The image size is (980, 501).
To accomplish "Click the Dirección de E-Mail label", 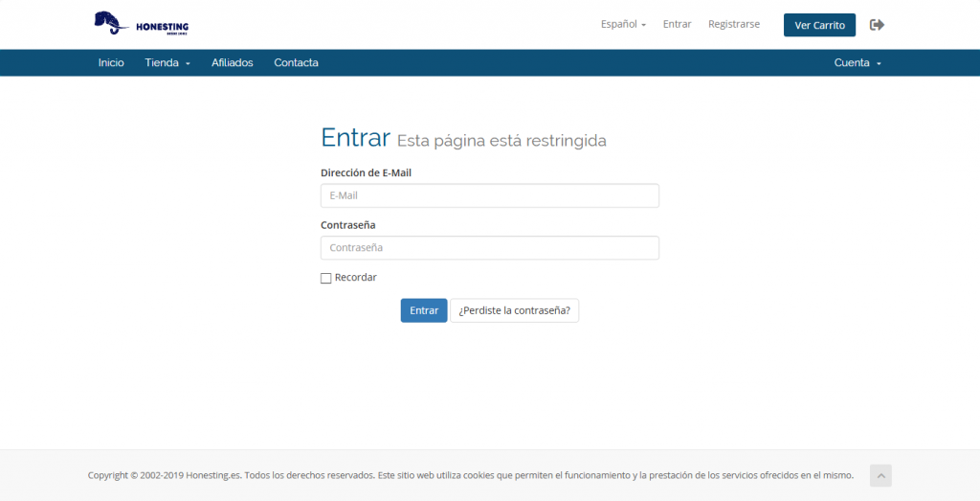I will (x=366, y=173).
